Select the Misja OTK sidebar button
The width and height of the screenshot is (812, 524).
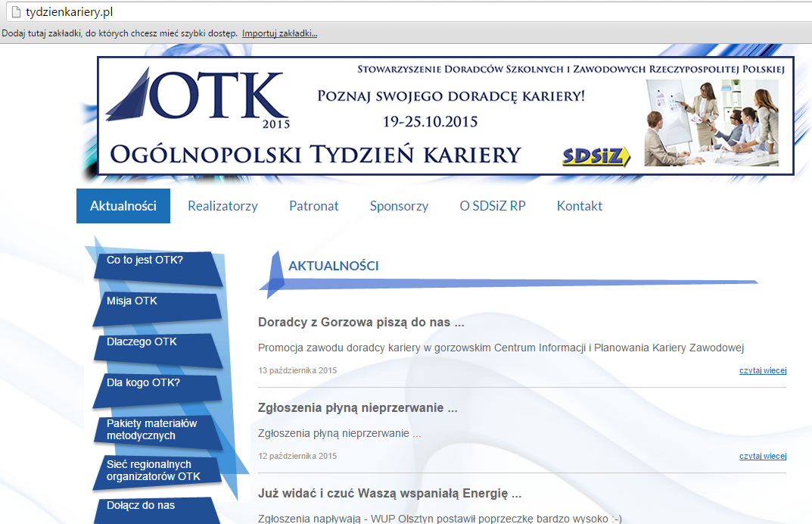click(x=157, y=308)
